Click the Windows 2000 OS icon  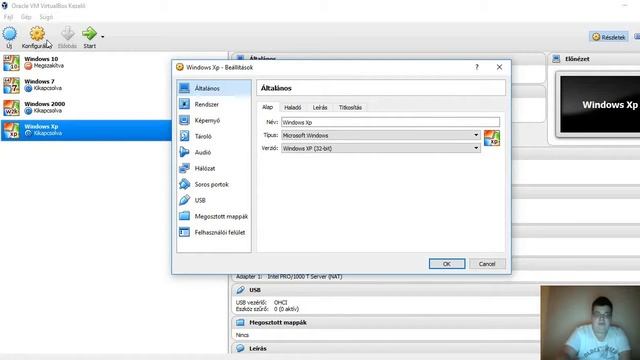coord(11,108)
